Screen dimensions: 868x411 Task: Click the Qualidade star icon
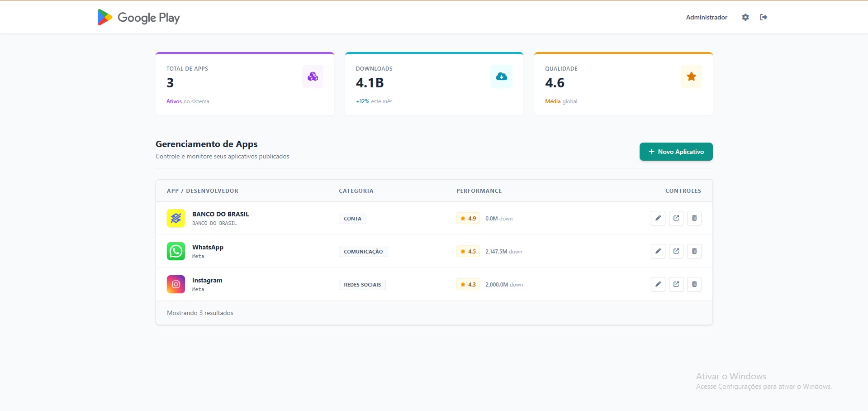(x=691, y=76)
